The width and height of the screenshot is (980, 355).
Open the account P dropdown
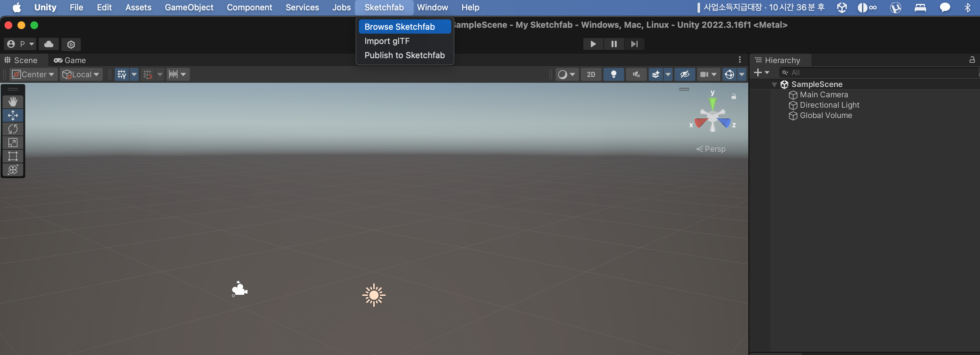21,44
